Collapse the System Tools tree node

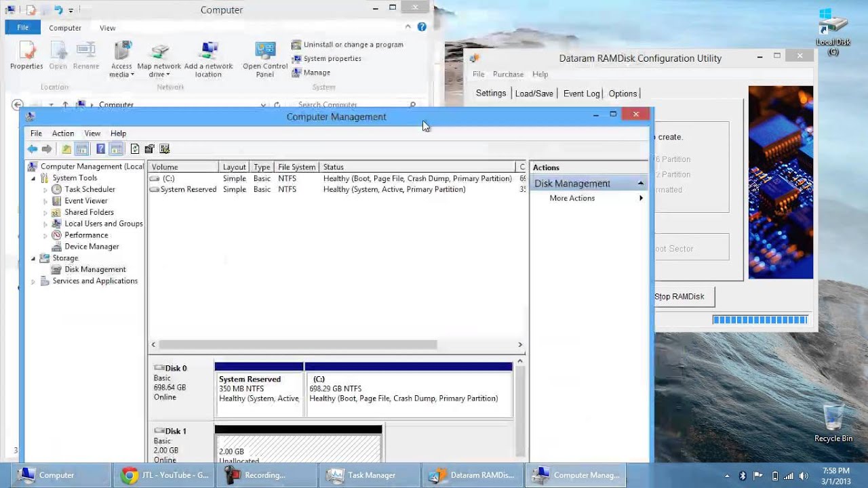coord(33,178)
